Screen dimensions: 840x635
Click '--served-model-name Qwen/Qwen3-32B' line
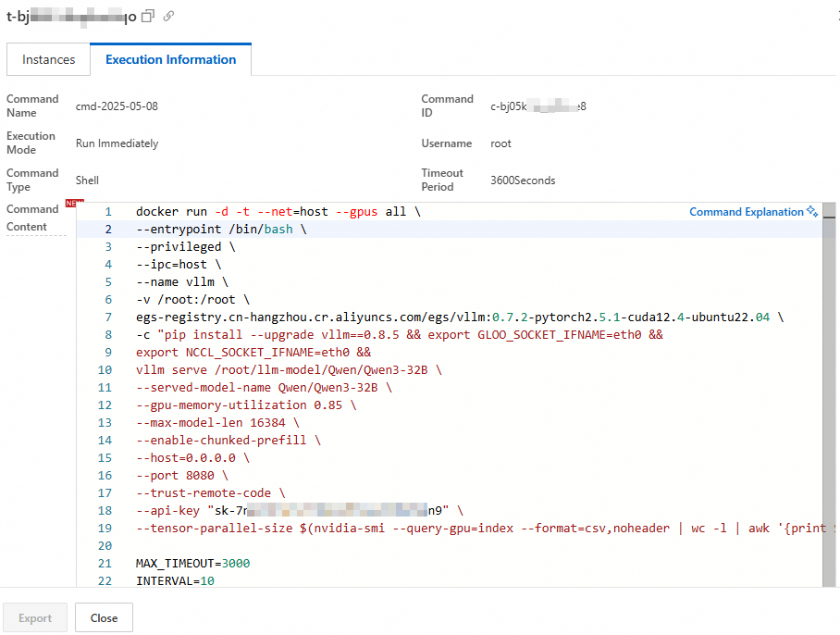[264, 388]
